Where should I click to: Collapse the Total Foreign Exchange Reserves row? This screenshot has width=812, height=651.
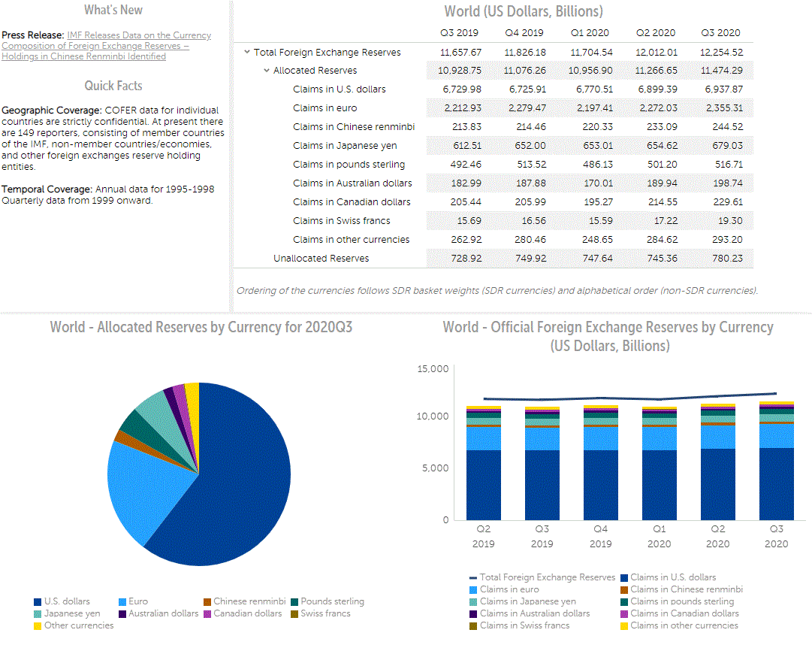pos(247,53)
